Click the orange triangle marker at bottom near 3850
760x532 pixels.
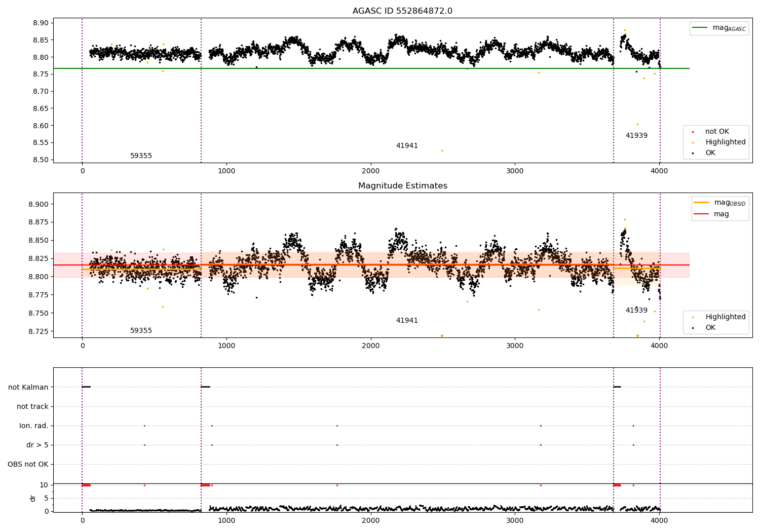637,336
